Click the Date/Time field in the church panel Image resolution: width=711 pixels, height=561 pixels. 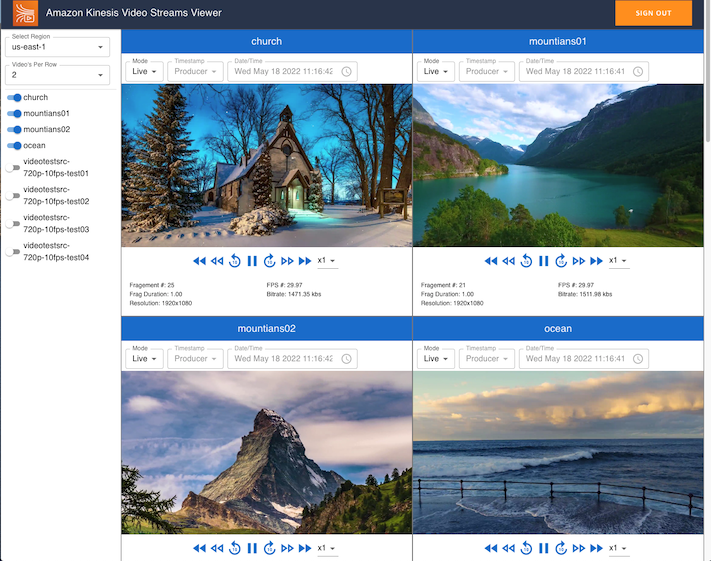[292, 71]
